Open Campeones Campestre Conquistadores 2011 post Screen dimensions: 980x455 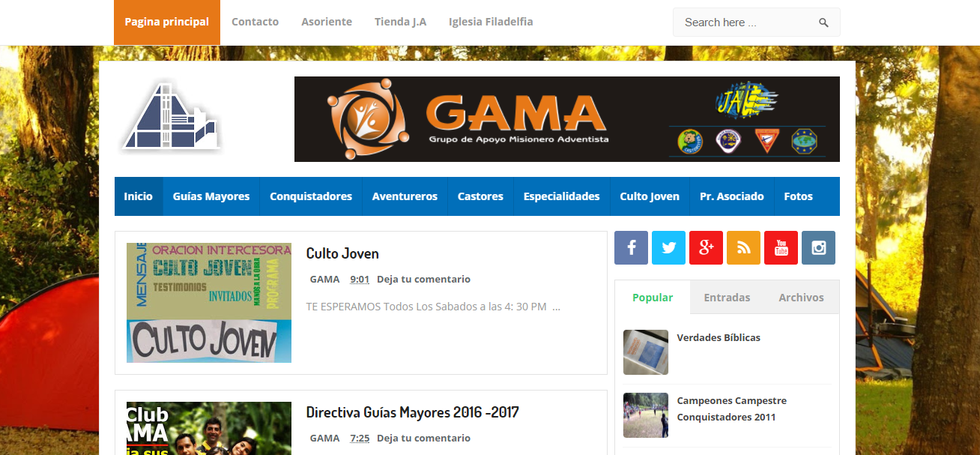pos(732,409)
